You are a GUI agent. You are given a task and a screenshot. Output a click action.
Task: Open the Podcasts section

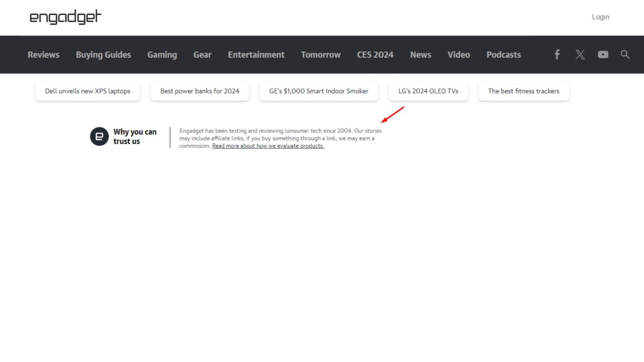pos(503,54)
